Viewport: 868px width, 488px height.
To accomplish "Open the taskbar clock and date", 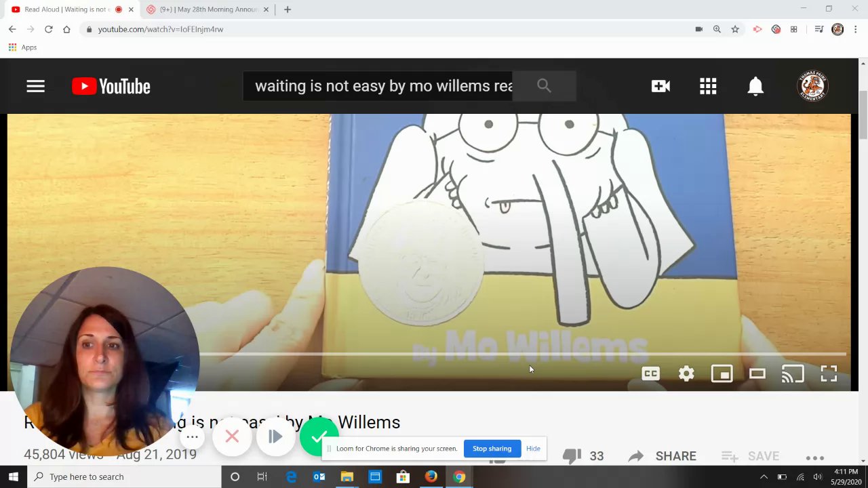I will (845, 476).
